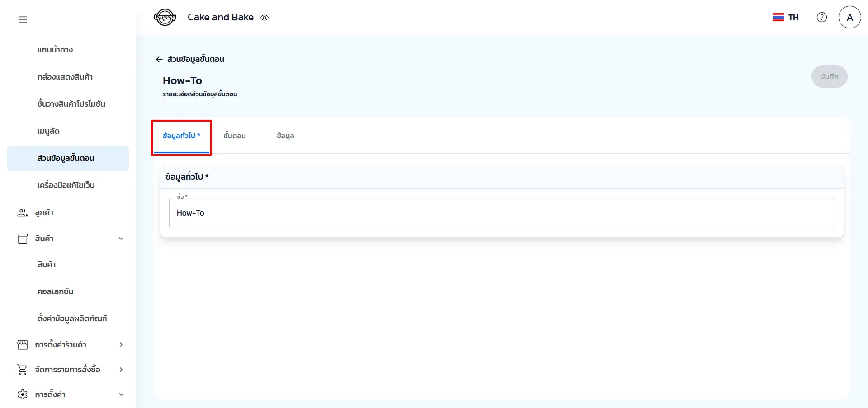Image resolution: width=868 pixels, height=408 pixels.
Task: Collapse the สินค้า section chevron
Action: tap(121, 239)
